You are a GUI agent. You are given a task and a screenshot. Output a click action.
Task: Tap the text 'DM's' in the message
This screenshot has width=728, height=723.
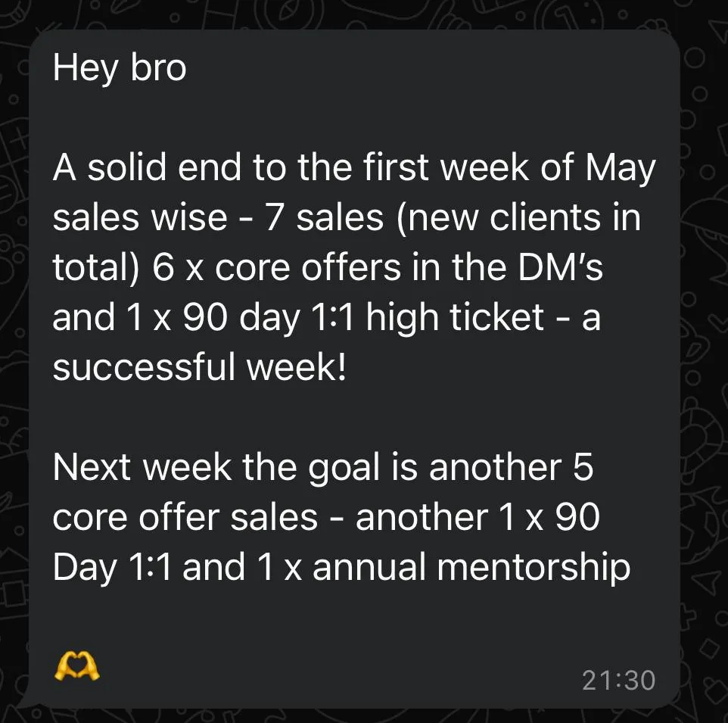coord(560,267)
